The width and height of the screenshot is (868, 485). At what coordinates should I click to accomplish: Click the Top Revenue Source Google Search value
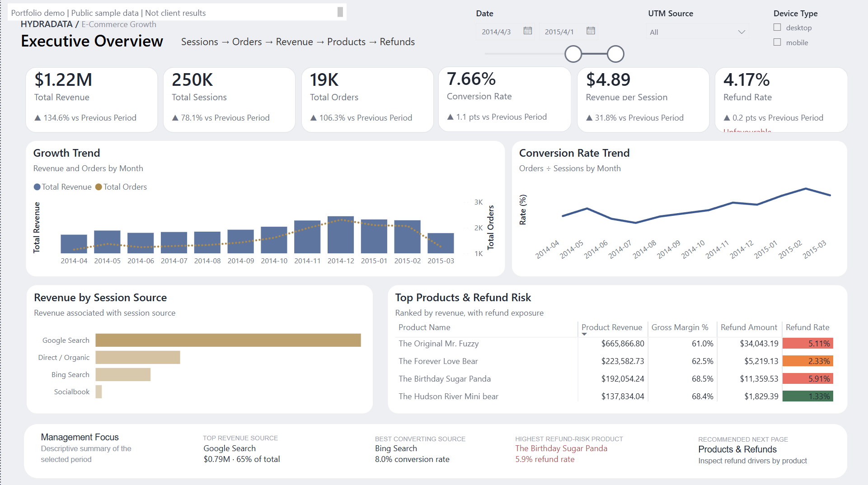pyautogui.click(x=229, y=448)
